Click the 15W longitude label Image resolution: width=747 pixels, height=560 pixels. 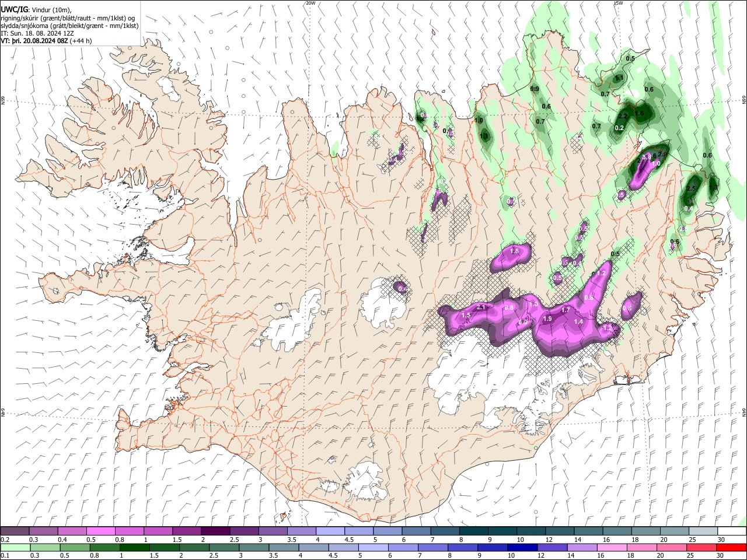[618, 3]
